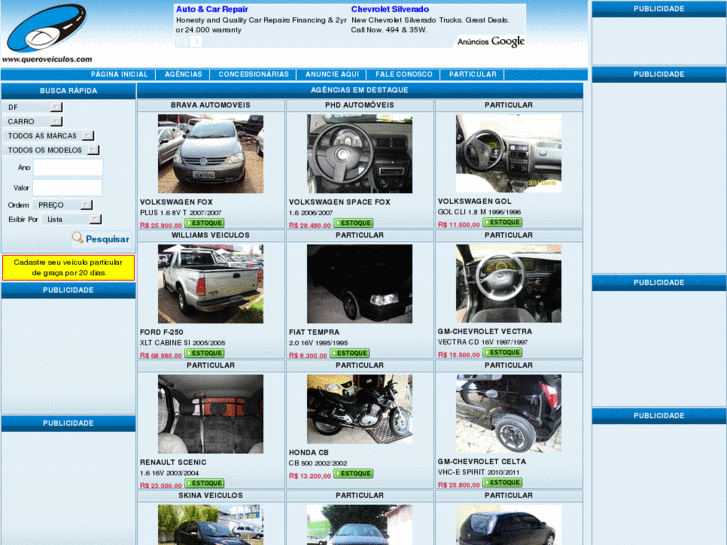Open the Skina Veiculos car thumbnail
Screen dimensions: 727x545
[210, 525]
